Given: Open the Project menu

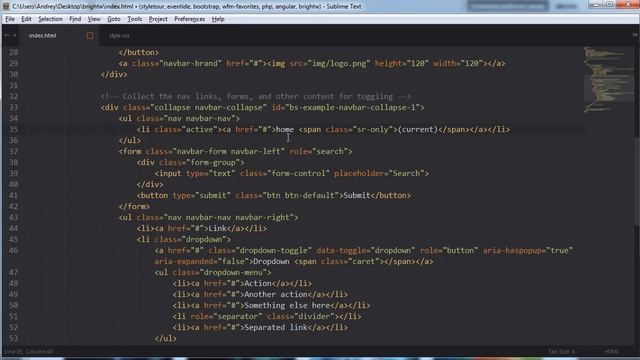Looking at the screenshot, I should (x=158, y=19).
